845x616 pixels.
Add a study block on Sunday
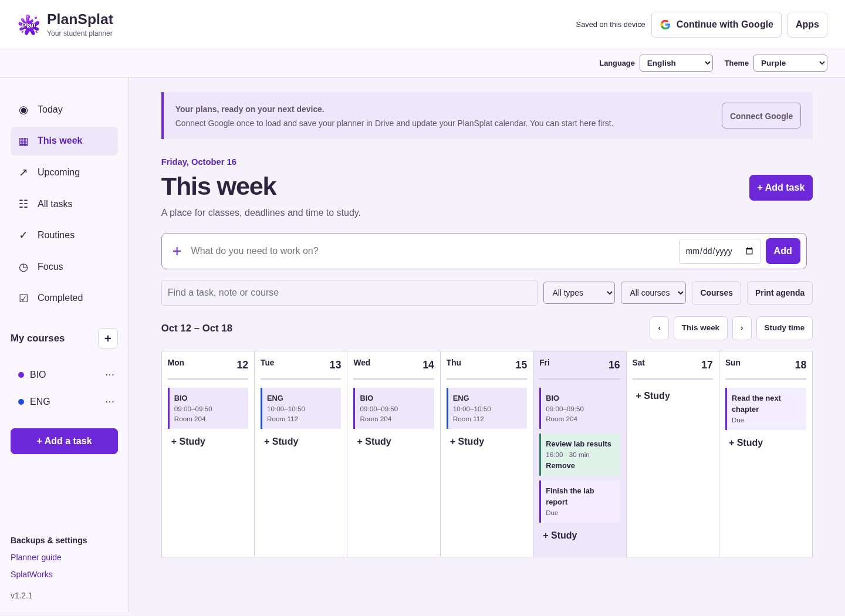(x=746, y=443)
